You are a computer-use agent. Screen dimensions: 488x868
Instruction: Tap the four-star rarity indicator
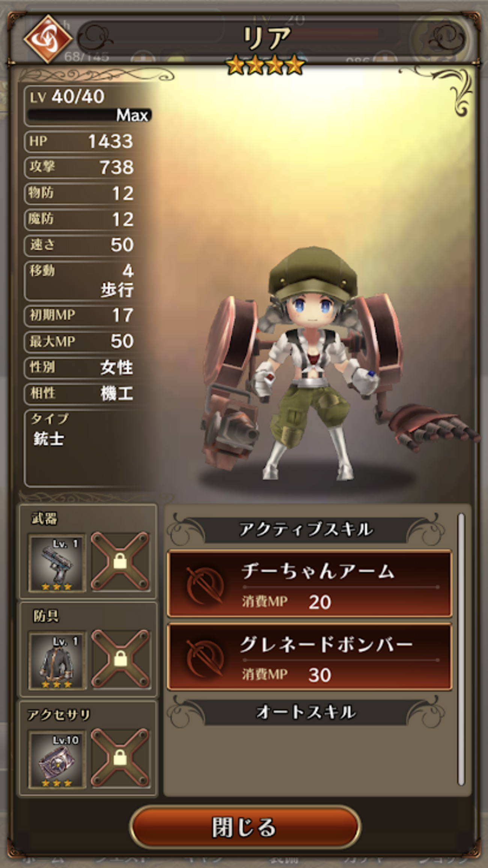[265, 65]
